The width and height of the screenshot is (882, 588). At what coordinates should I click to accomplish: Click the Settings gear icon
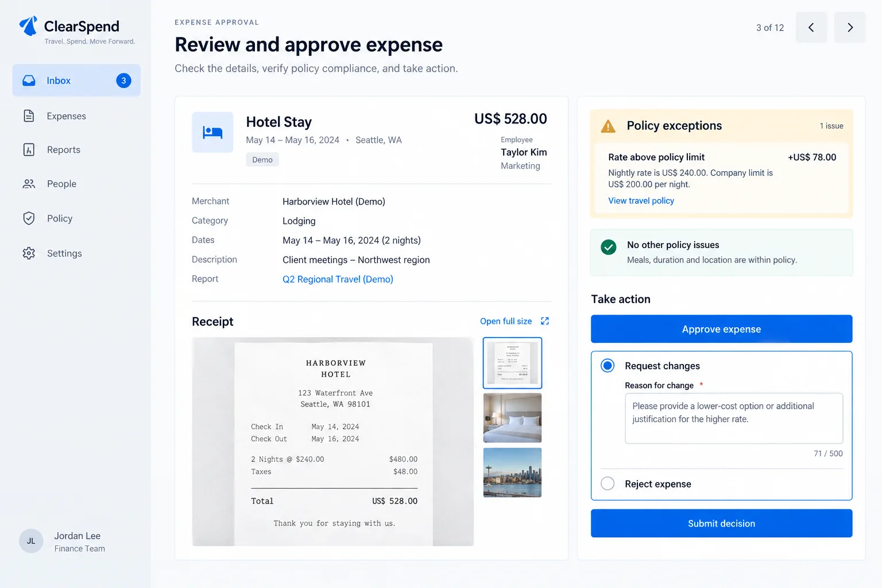[x=29, y=253]
